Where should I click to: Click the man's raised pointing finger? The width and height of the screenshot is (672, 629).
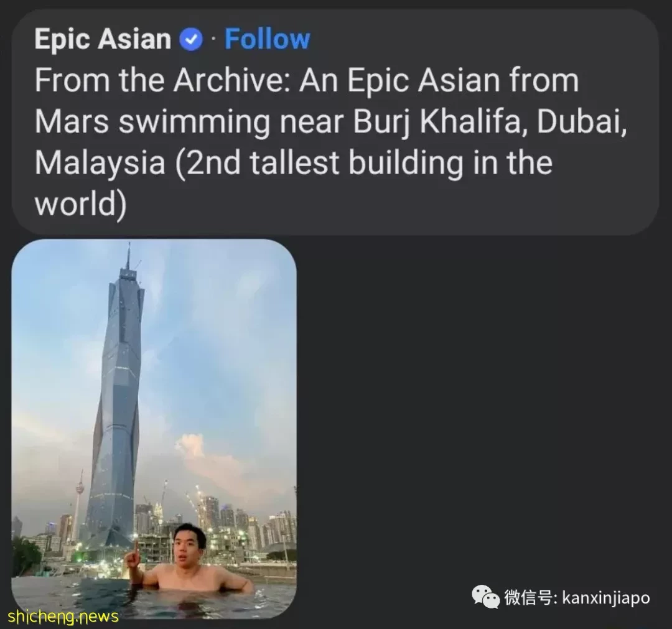(135, 547)
